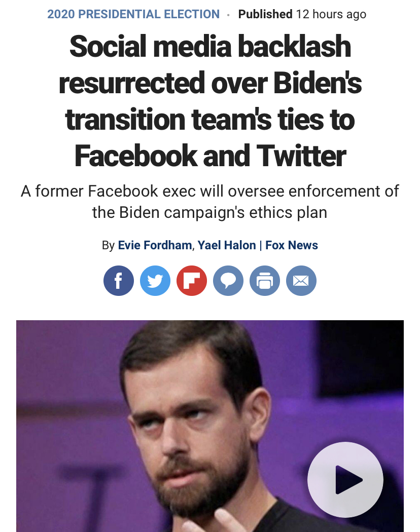Play the article video
Image resolution: width=420 pixels, height=532 pixels.
345,480
